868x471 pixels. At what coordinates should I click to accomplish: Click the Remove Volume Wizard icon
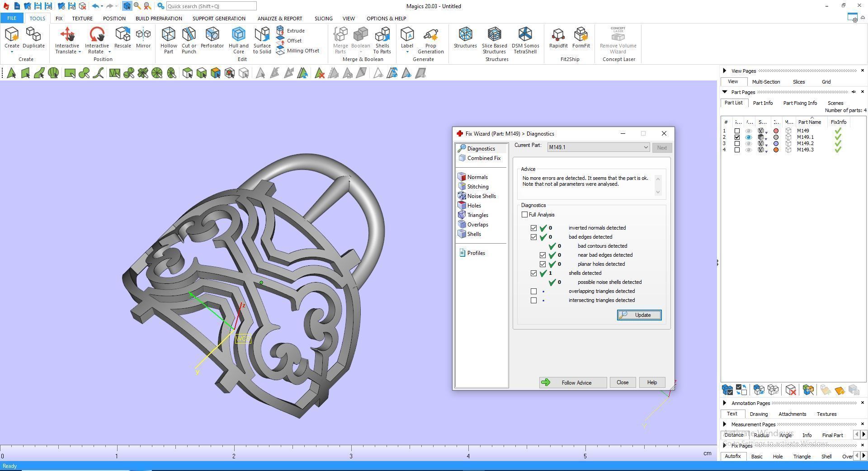coord(618,40)
